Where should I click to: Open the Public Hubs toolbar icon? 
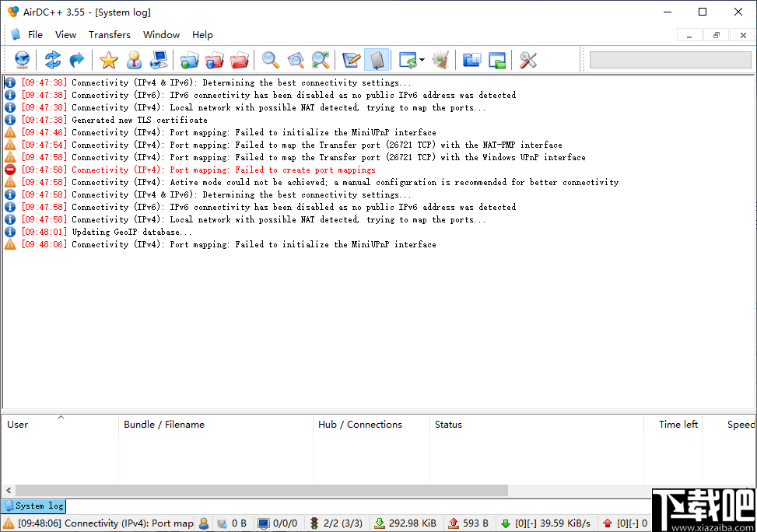(23, 61)
